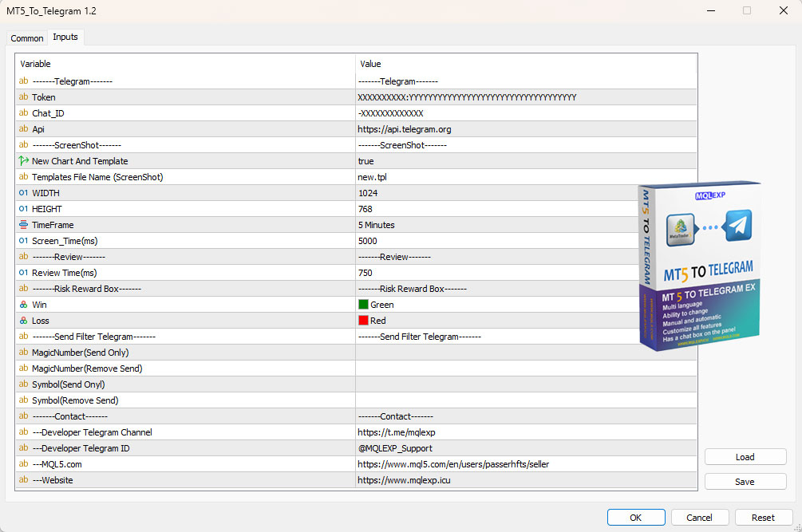The image size is (802, 532).
Task: Click the string icon beside Api
Action: (23, 128)
